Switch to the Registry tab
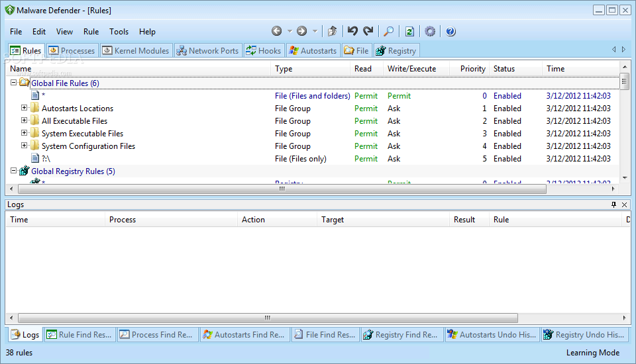The width and height of the screenshot is (636, 364). coord(396,51)
